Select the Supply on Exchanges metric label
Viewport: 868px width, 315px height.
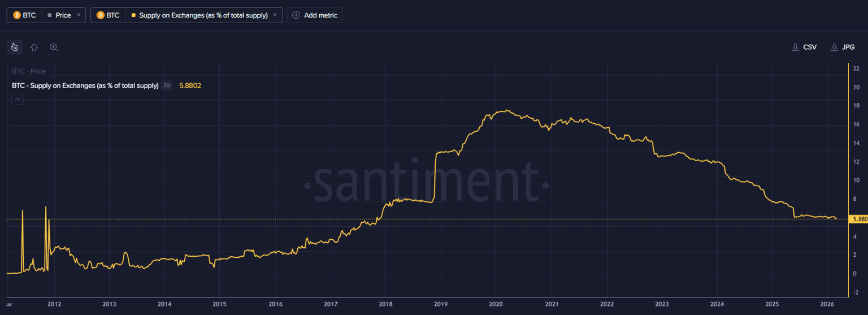[203, 15]
